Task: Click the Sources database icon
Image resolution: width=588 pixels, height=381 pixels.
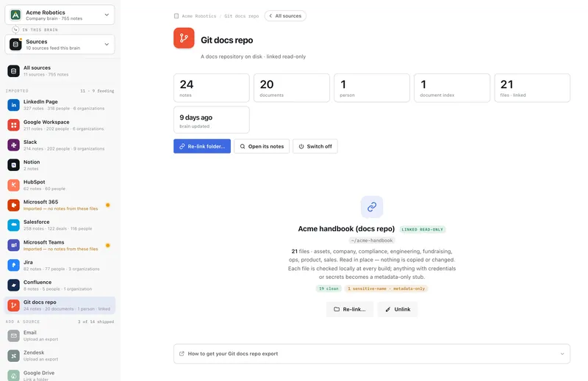Action: point(15,44)
